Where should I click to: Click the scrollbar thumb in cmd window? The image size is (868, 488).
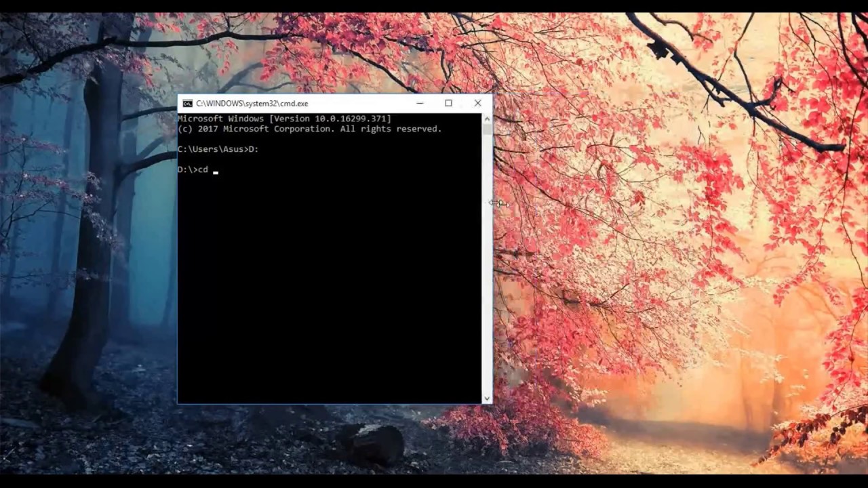pyautogui.click(x=487, y=130)
